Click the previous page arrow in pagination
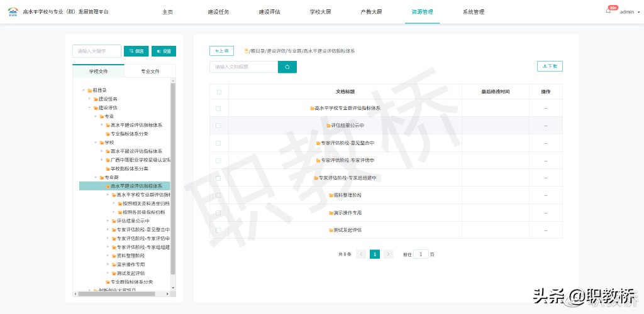 click(x=361, y=254)
